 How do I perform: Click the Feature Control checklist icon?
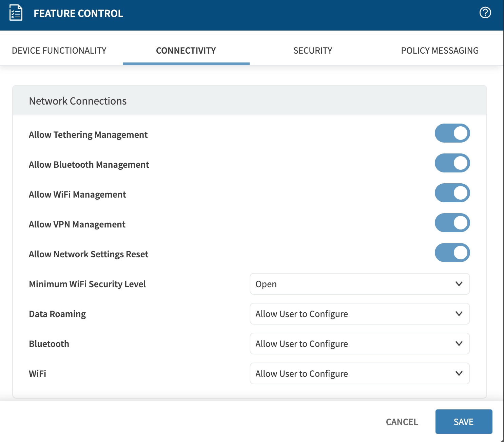(16, 13)
